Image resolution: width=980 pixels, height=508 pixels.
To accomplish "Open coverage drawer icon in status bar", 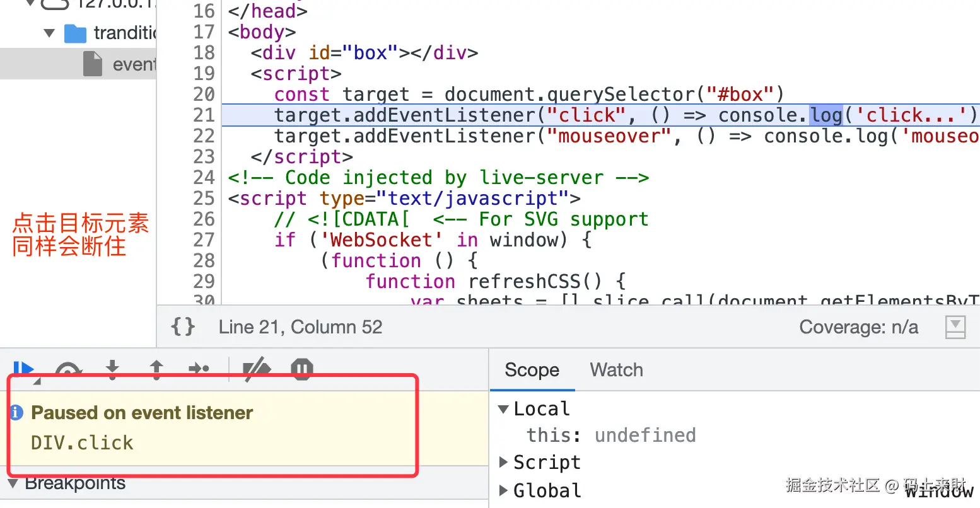I will click(955, 327).
